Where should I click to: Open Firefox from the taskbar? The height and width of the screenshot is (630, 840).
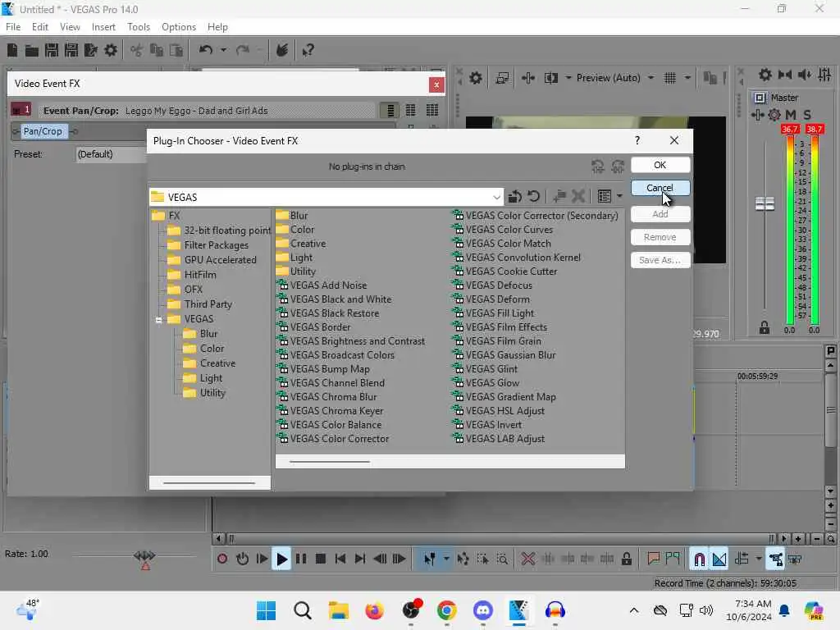(374, 610)
